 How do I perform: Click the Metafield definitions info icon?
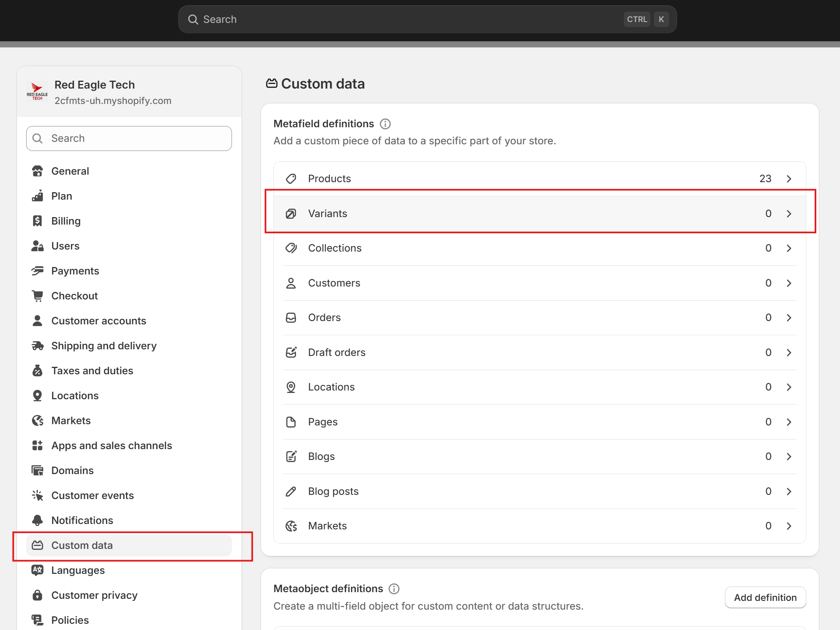tap(385, 124)
